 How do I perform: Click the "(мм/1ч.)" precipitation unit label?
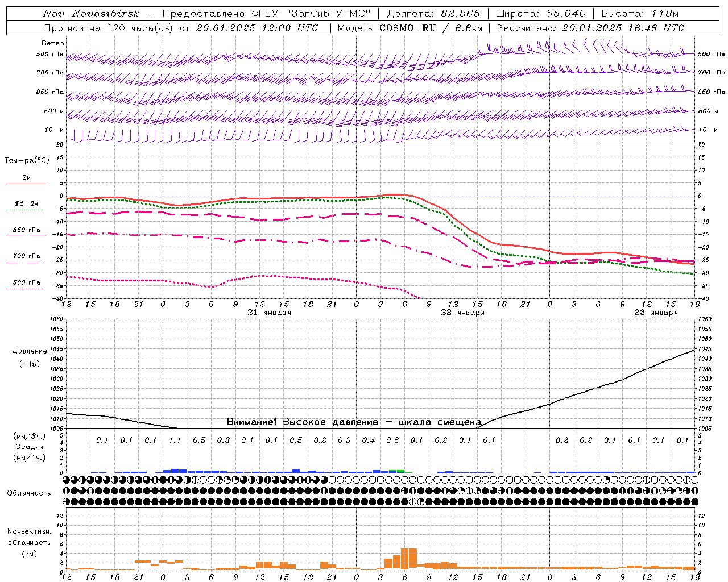pyautogui.click(x=30, y=458)
